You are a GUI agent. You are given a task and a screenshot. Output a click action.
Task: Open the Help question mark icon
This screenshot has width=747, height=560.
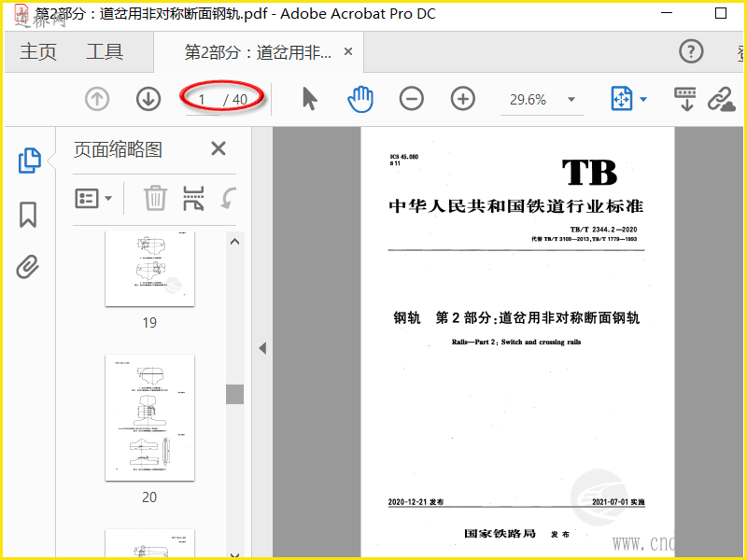[x=691, y=51]
